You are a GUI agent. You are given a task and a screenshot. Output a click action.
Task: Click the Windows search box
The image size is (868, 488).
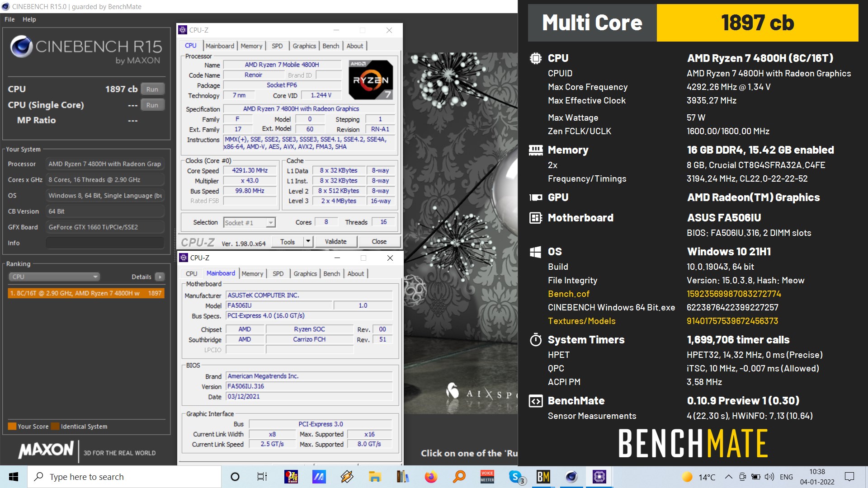(124, 477)
